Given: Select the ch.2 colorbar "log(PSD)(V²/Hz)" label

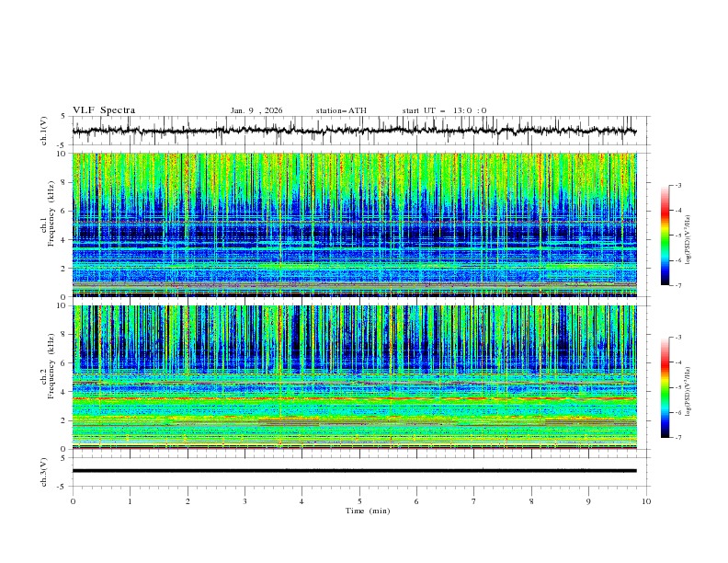Looking at the screenshot, I should point(689,391).
